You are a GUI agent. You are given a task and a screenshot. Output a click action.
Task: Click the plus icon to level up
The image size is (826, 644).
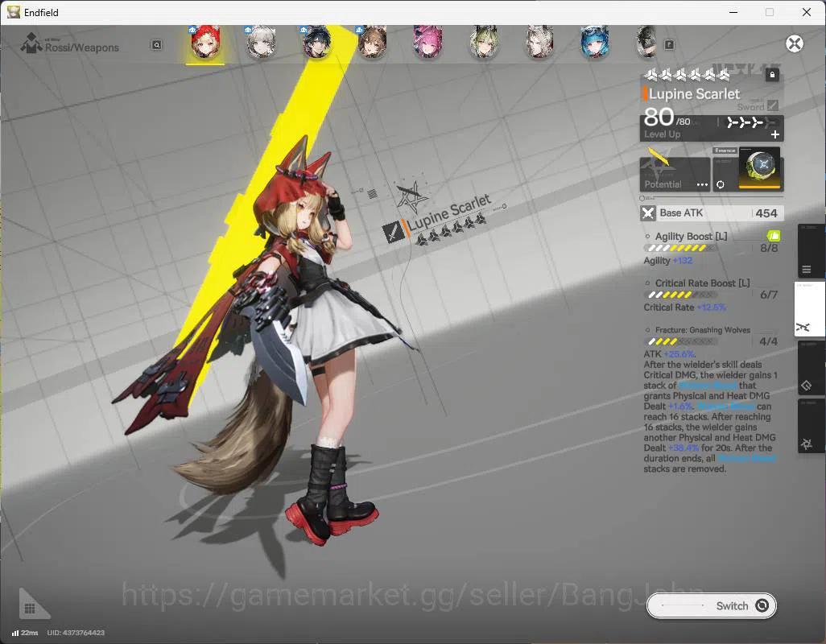775,134
